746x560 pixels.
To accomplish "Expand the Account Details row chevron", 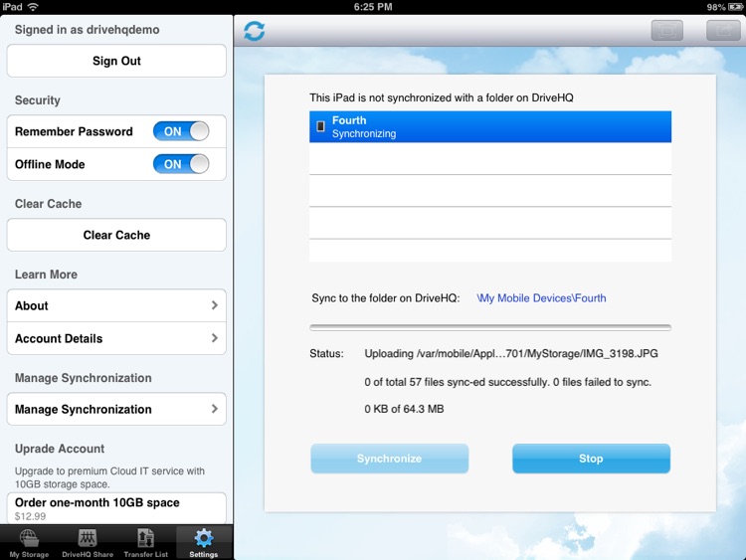I will (215, 338).
